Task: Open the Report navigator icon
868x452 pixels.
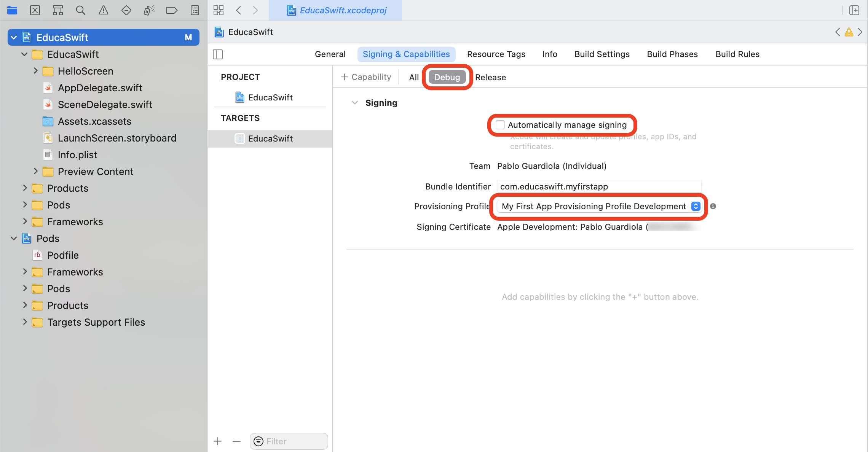Action: click(x=195, y=10)
